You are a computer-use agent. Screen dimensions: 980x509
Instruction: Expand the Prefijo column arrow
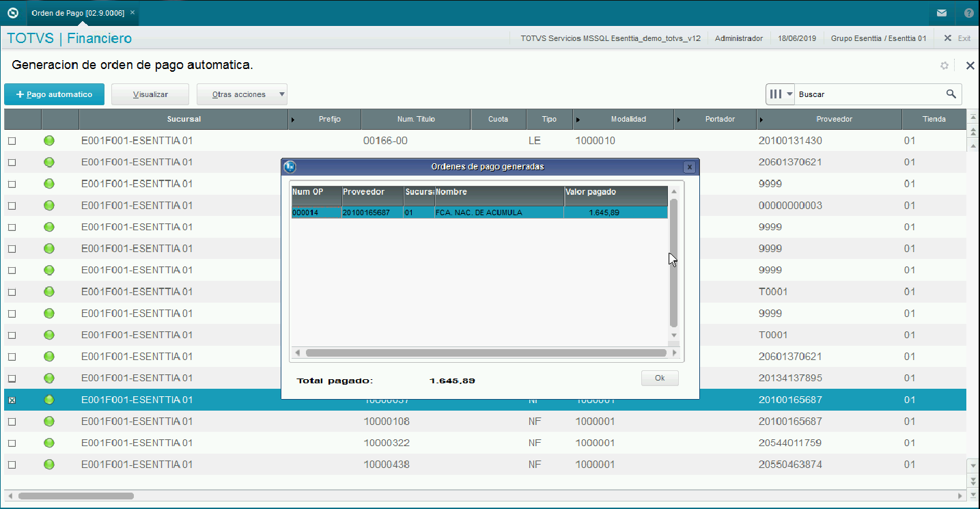click(x=293, y=120)
